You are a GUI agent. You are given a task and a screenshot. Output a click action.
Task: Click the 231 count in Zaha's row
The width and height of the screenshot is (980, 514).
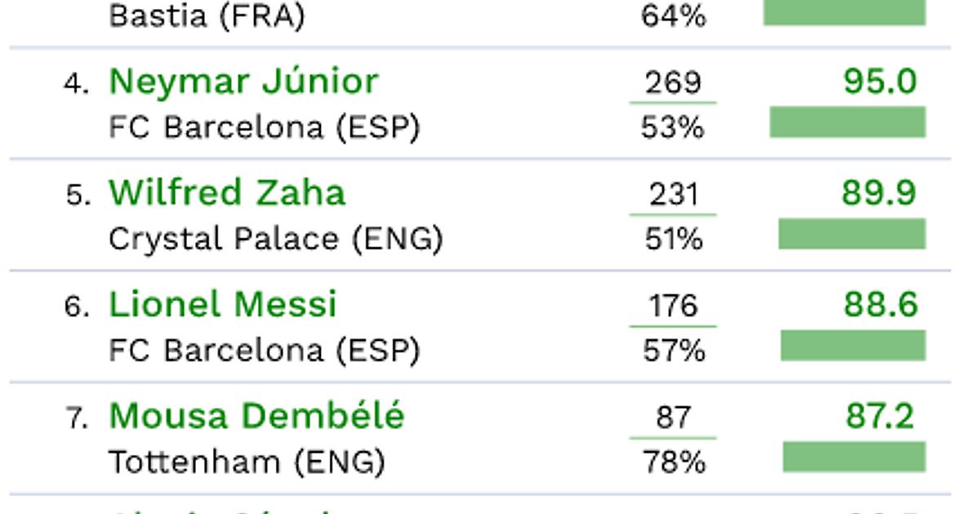(674, 195)
